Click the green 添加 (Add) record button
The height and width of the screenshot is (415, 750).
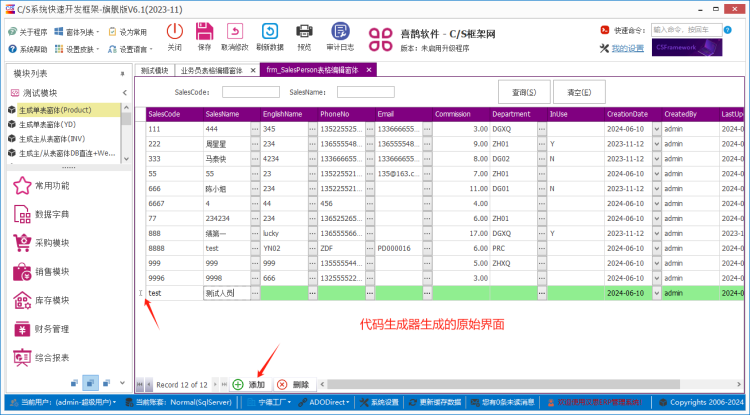click(x=249, y=384)
